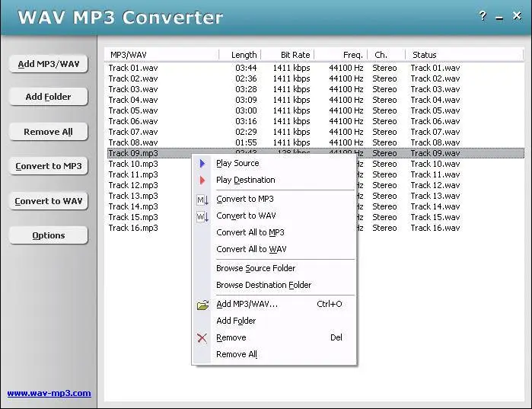The image size is (532, 409).
Task: Open Browse Source Folder from the menu
Action: pyautogui.click(x=274, y=268)
